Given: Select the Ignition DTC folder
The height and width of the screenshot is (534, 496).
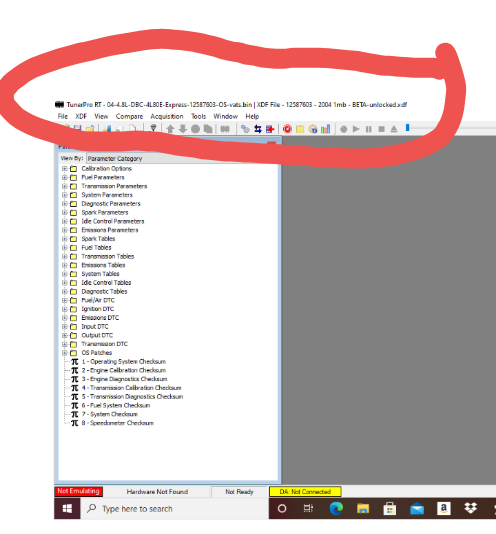Looking at the screenshot, I should pos(97,309).
